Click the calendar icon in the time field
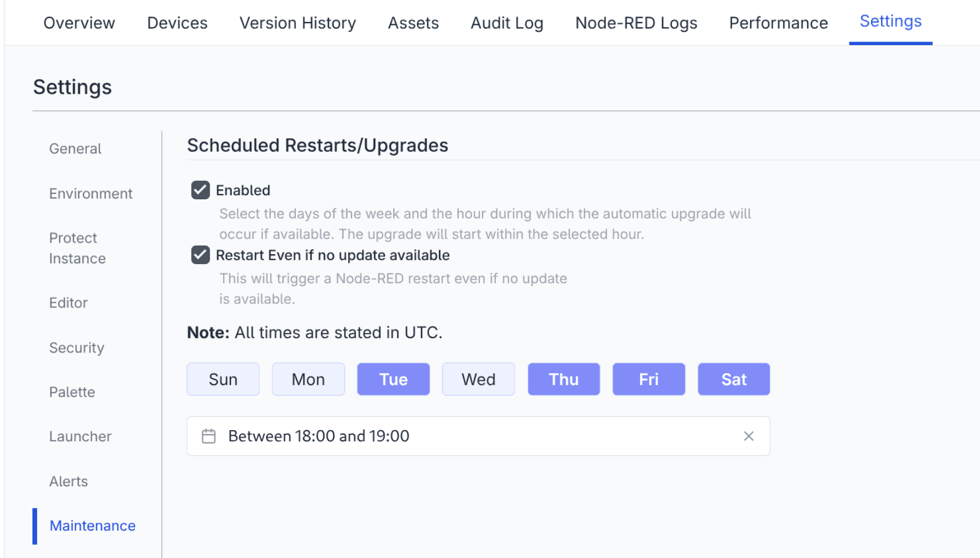Screen dimensions: 980x558 pyautogui.click(x=209, y=436)
